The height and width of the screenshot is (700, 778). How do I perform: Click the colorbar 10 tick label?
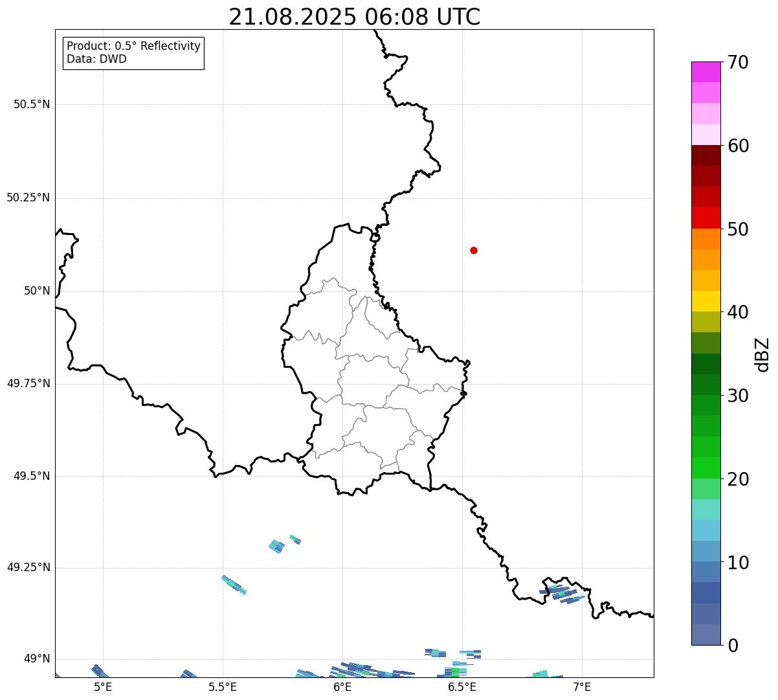tap(738, 563)
